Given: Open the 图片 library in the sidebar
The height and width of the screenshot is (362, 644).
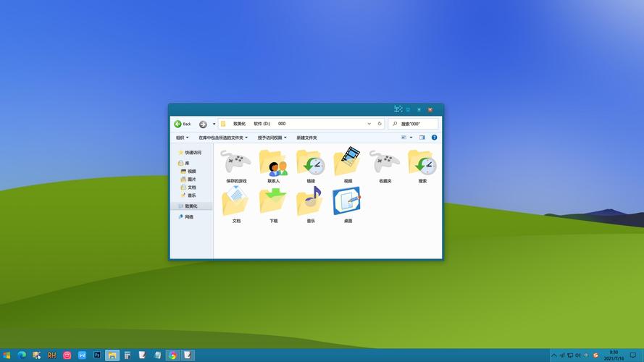Looking at the screenshot, I should (x=188, y=180).
